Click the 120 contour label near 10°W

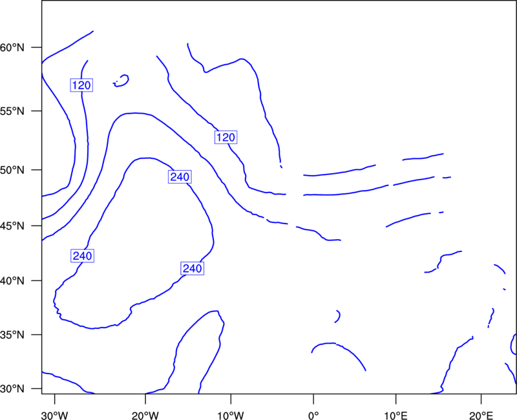[x=226, y=137]
